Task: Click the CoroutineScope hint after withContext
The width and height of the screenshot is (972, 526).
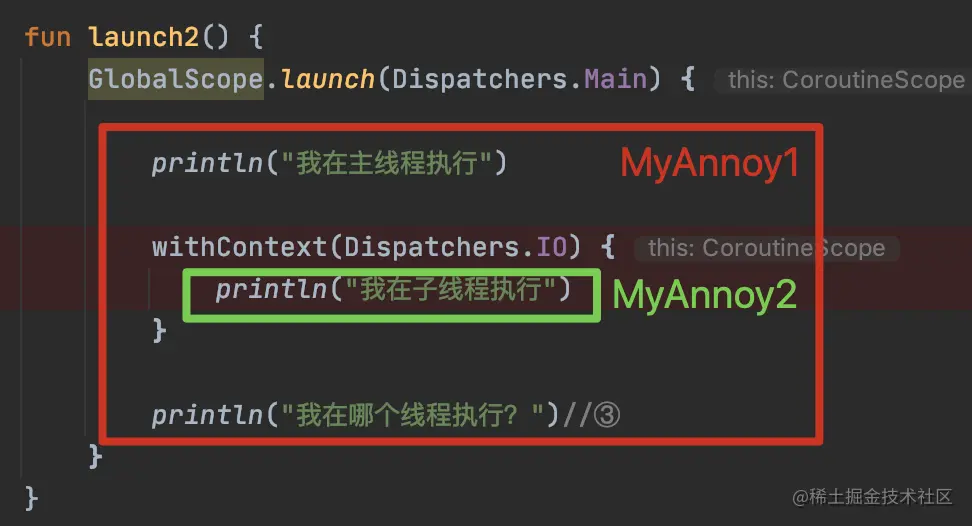Action: [767, 248]
